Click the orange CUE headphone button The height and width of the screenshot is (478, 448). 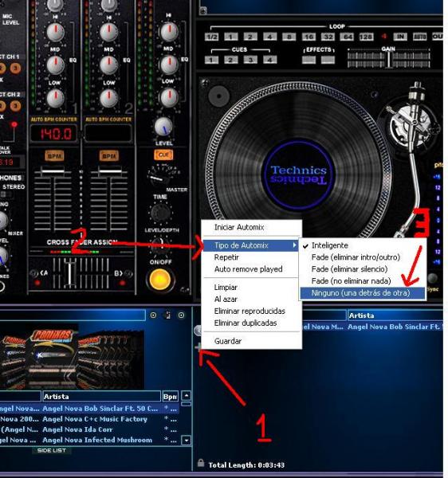pos(163,155)
